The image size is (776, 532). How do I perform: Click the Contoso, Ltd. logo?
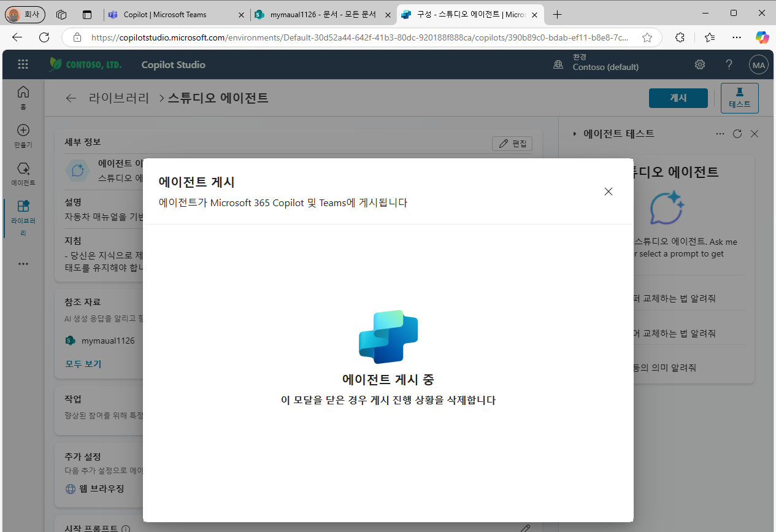point(85,64)
